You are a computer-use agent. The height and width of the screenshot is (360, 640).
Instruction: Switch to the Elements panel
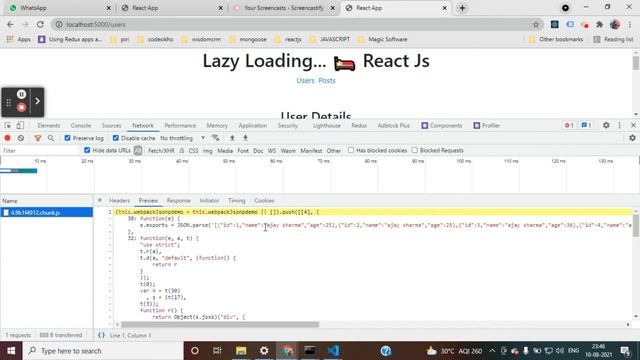[49, 125]
